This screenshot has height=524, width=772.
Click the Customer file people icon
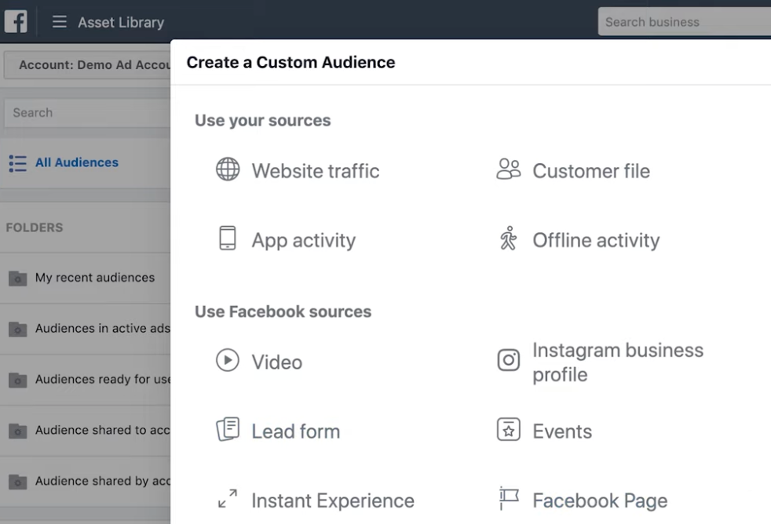[x=509, y=169]
